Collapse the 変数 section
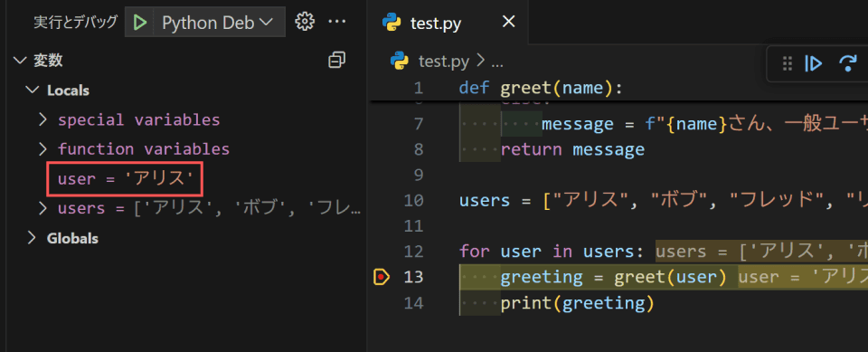 [x=19, y=61]
